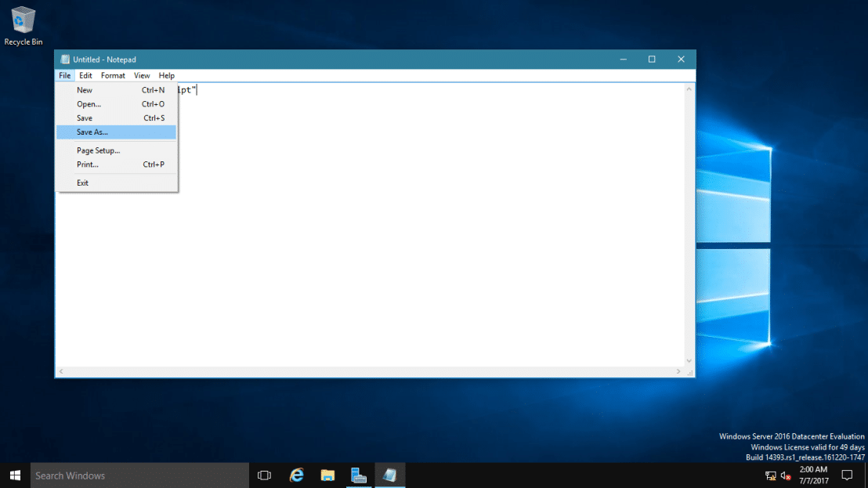Choose New from the File menu
Screen dimensions: 868x488
(x=116, y=89)
